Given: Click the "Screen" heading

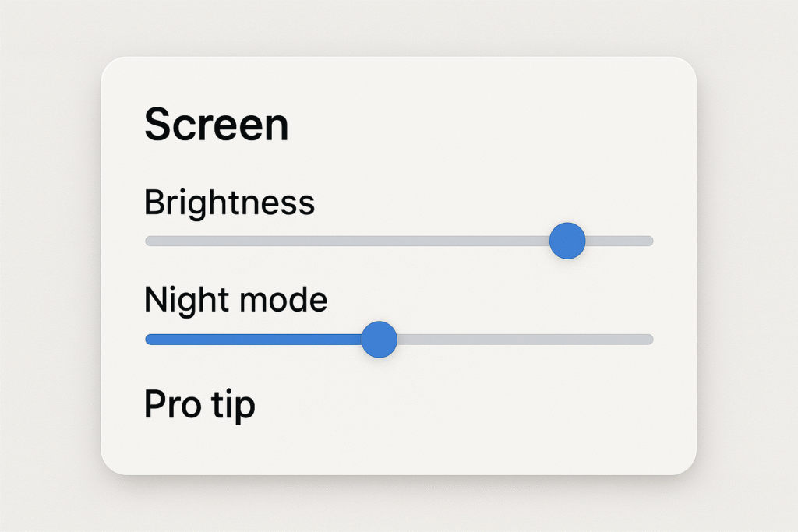Looking at the screenshot, I should pyautogui.click(x=216, y=125).
